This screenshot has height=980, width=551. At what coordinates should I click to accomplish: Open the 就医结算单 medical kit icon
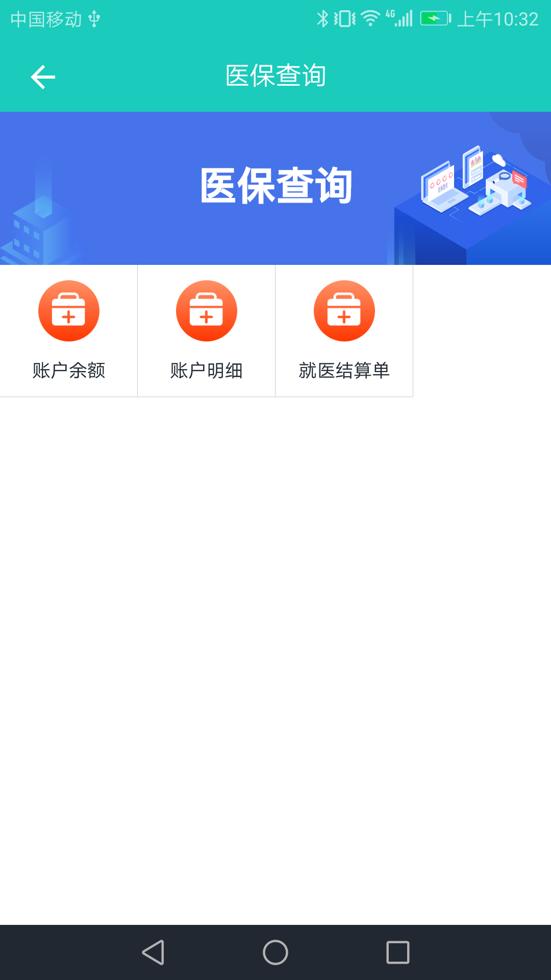(344, 311)
